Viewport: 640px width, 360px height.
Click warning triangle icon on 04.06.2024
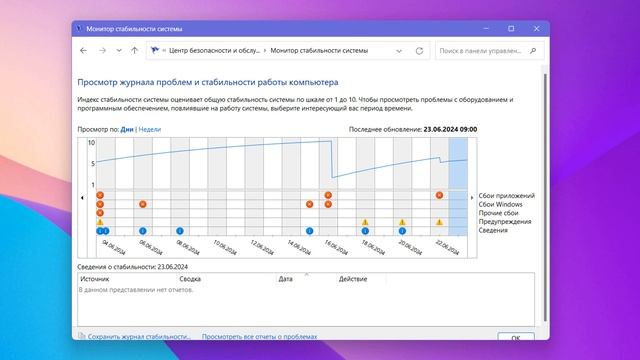tap(100, 222)
